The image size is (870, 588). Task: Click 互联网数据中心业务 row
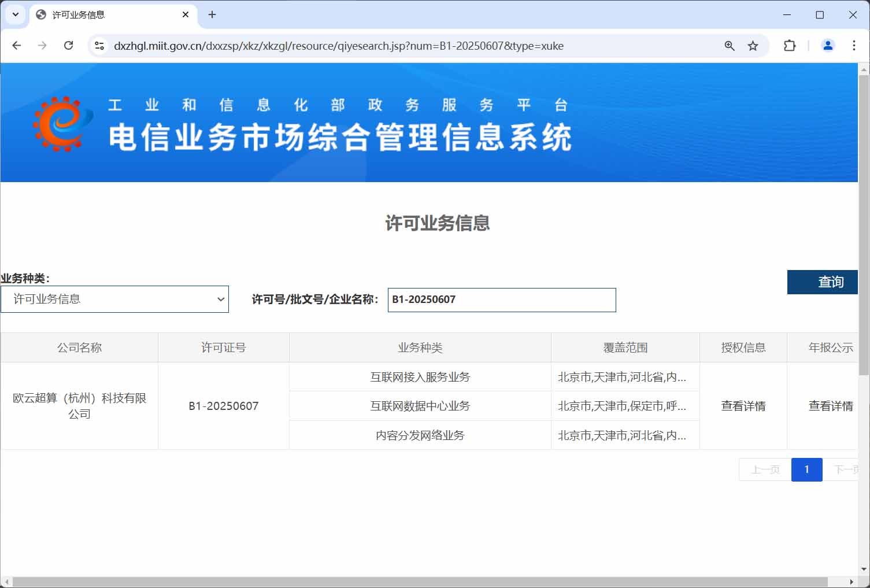pyautogui.click(x=420, y=406)
